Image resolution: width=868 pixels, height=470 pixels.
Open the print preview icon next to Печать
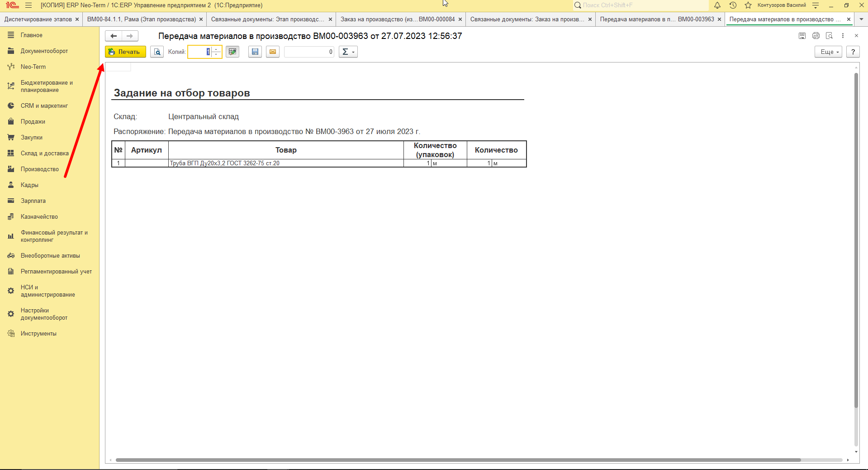click(157, 52)
